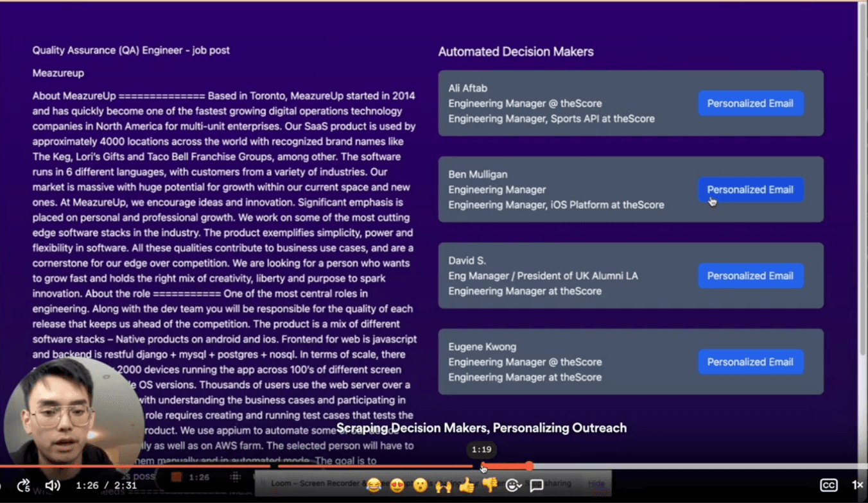This screenshot has height=503, width=868.
Task: Click Personalized Email for Eugene Kwong
Action: point(750,362)
